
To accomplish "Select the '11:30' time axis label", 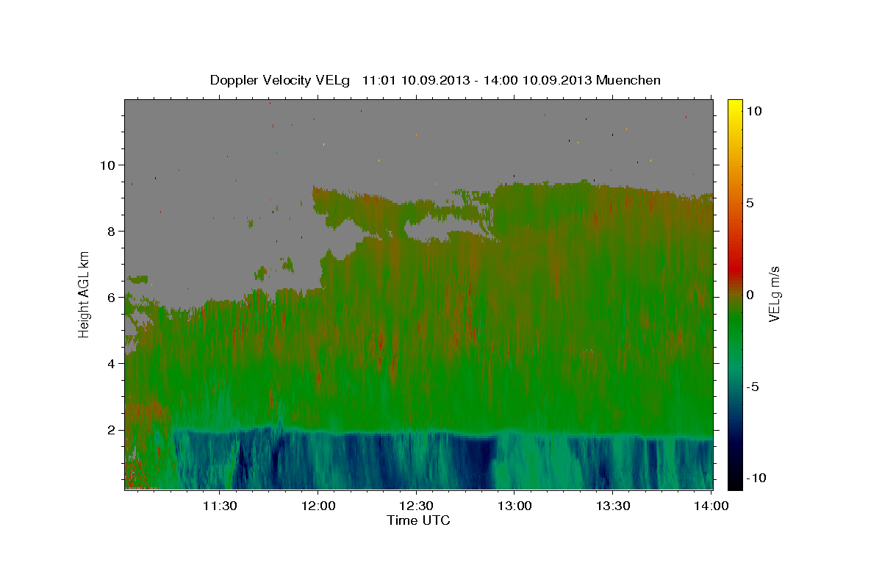I will [220, 506].
